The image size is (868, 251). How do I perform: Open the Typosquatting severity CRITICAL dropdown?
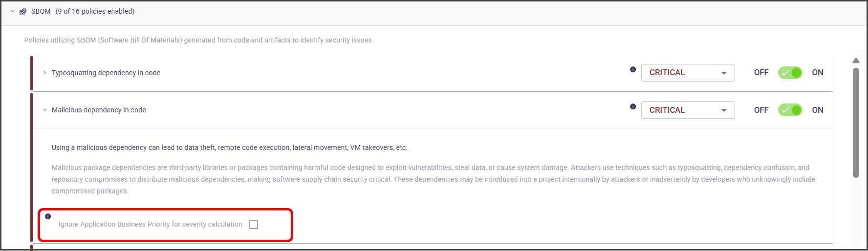click(688, 73)
